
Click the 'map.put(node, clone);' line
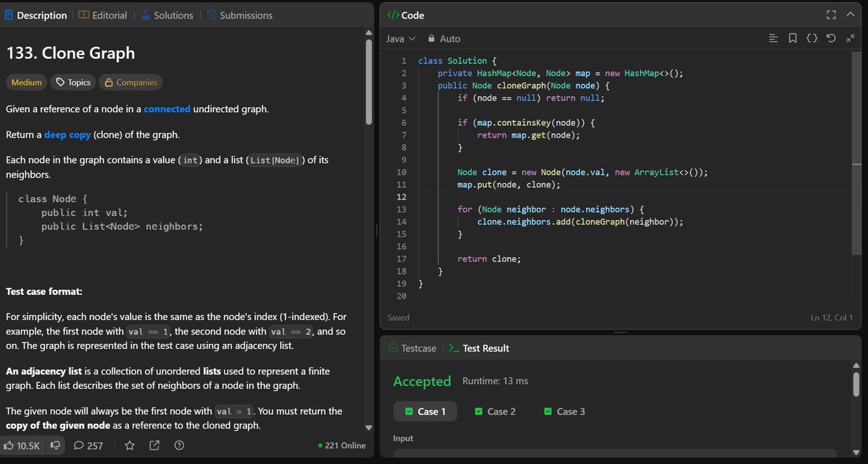509,185
